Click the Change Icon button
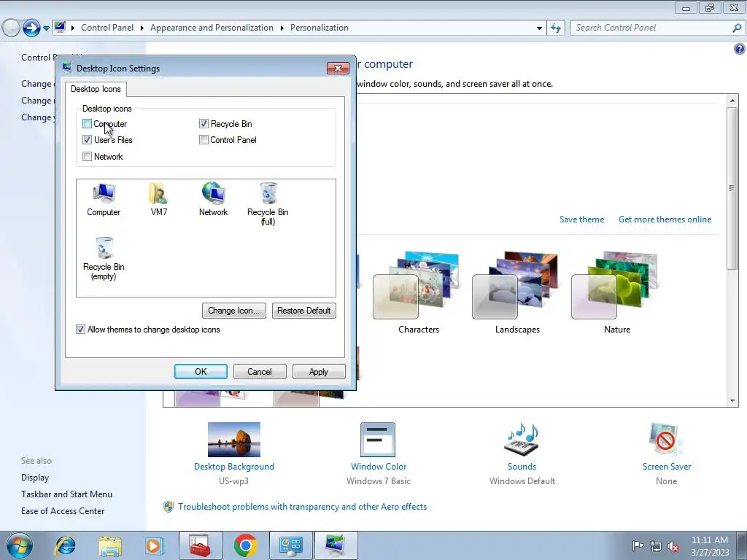The height and width of the screenshot is (560, 747). pos(234,311)
